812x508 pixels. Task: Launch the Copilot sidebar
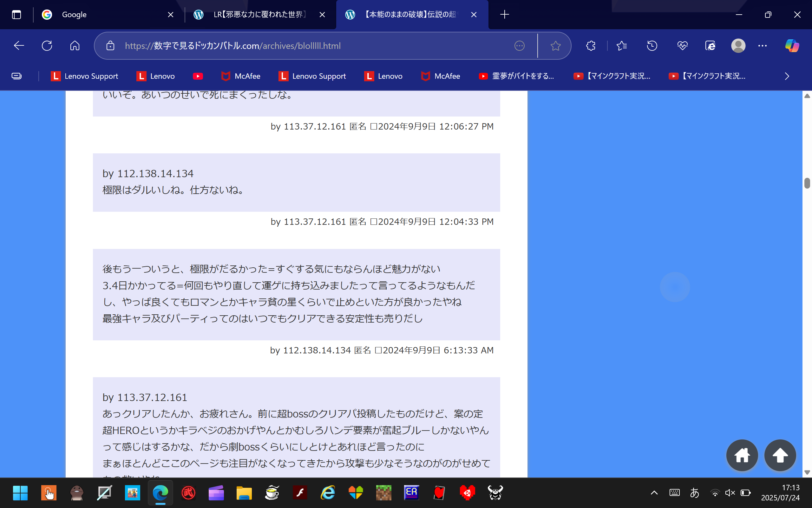point(792,46)
